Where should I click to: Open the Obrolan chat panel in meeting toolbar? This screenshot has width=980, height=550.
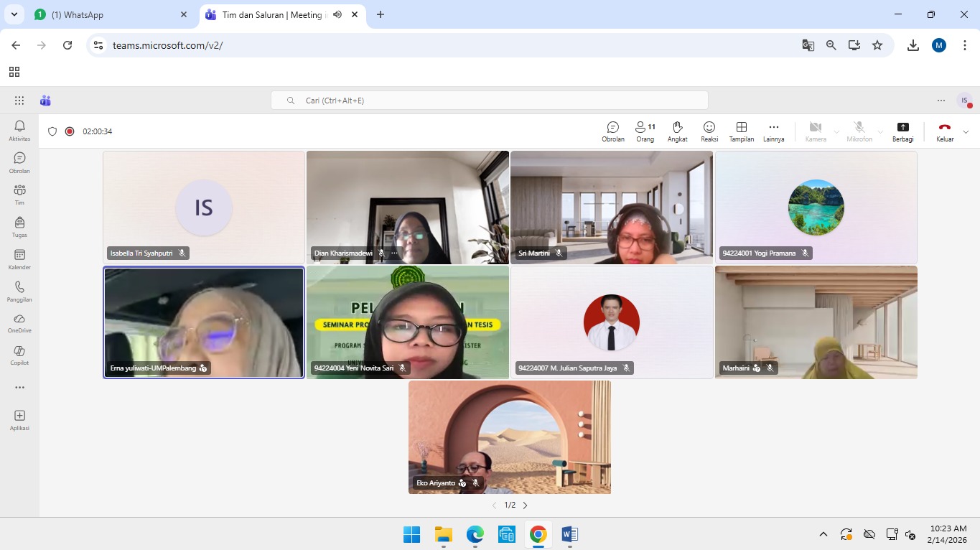pyautogui.click(x=612, y=131)
